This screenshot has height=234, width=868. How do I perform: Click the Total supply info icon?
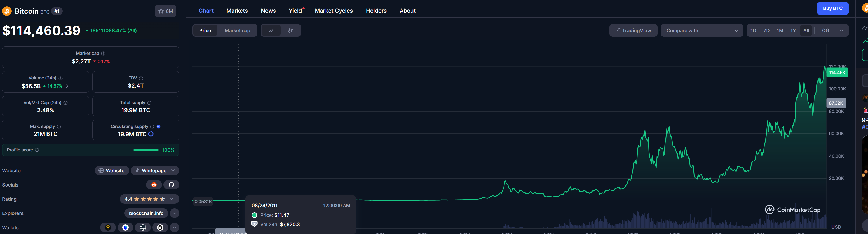149,103
